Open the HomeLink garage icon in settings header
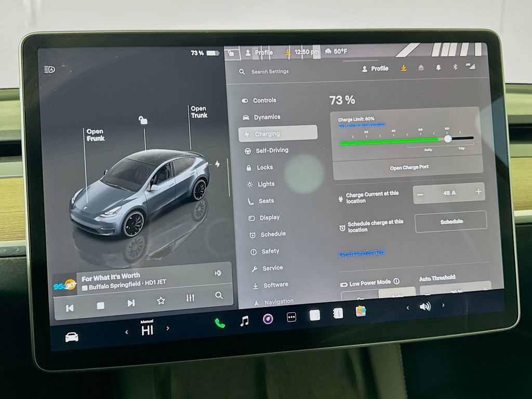532x399 pixels. tap(421, 68)
